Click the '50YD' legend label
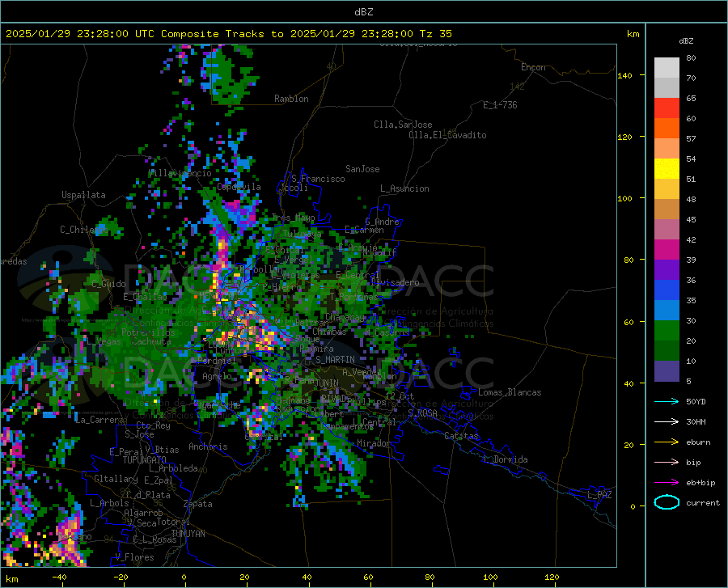The width and height of the screenshot is (728, 588). tap(696, 401)
